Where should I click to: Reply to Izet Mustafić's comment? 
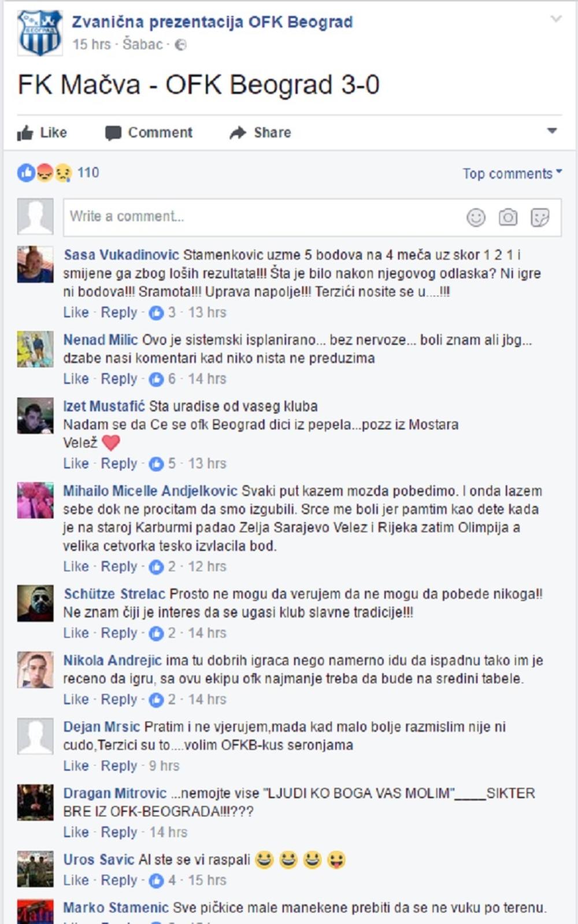[119, 463]
